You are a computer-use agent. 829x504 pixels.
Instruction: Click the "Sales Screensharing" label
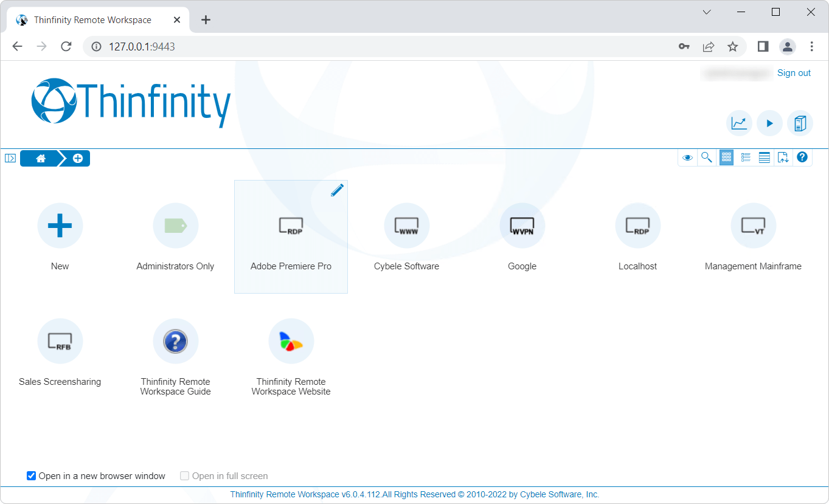pyautogui.click(x=60, y=382)
